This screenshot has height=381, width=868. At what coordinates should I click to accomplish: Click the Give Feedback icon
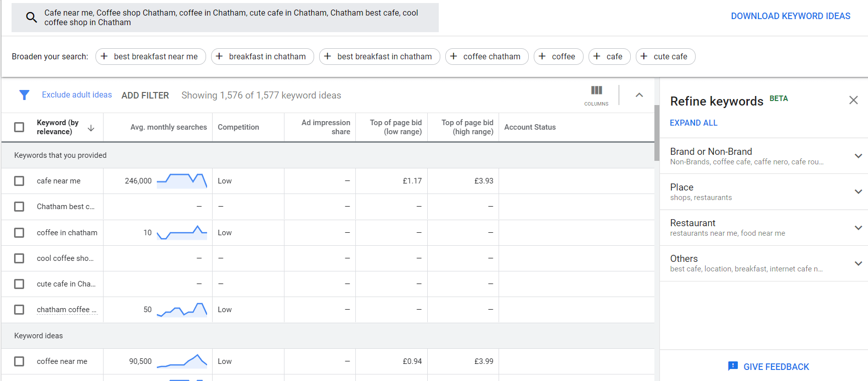[733, 366]
